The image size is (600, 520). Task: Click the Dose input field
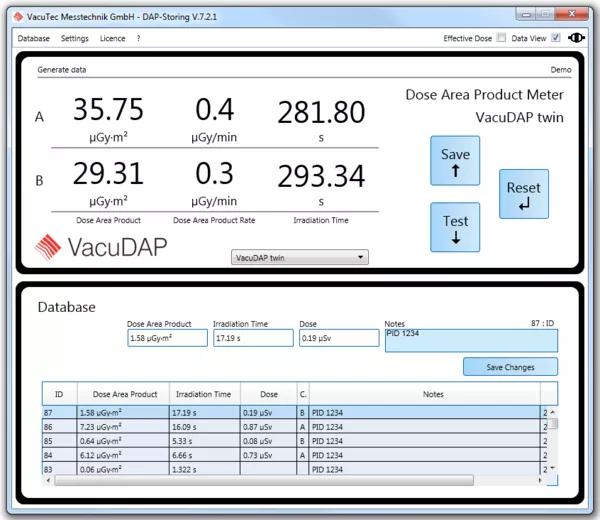pos(339,338)
